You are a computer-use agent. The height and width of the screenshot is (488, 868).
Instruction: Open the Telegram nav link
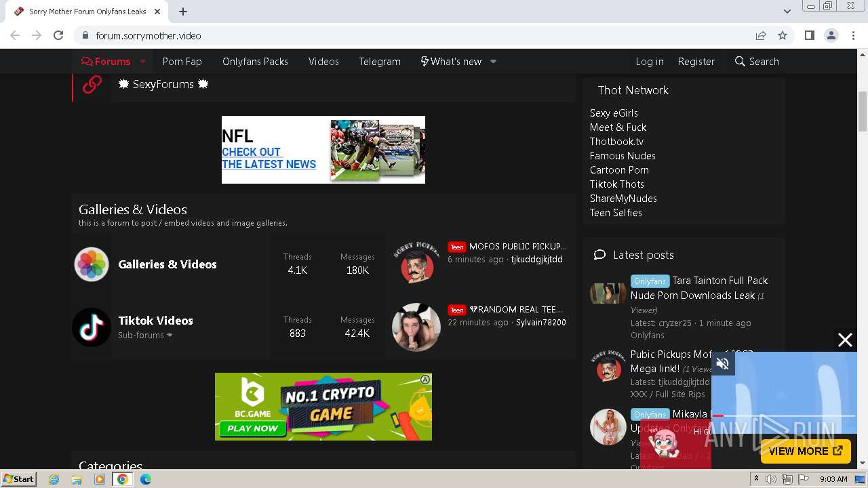(x=380, y=61)
